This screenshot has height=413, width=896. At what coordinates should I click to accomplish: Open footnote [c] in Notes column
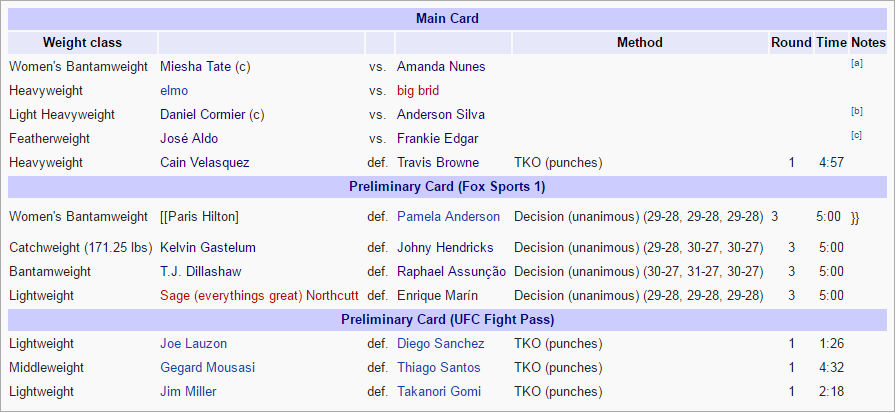(x=857, y=135)
